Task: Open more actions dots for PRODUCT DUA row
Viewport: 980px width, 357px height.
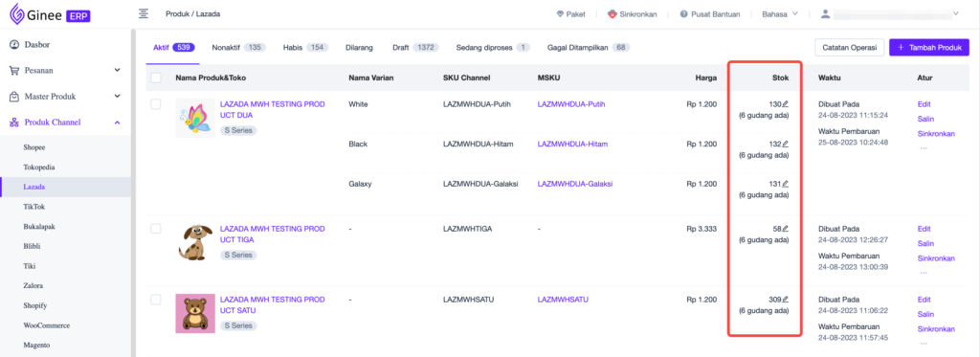Action: pos(924,148)
